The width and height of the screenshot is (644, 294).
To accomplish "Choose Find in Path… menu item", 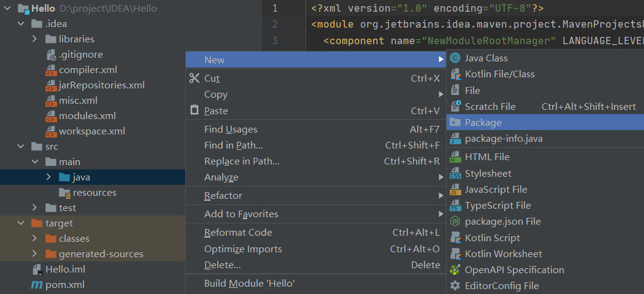I will pos(316,145).
